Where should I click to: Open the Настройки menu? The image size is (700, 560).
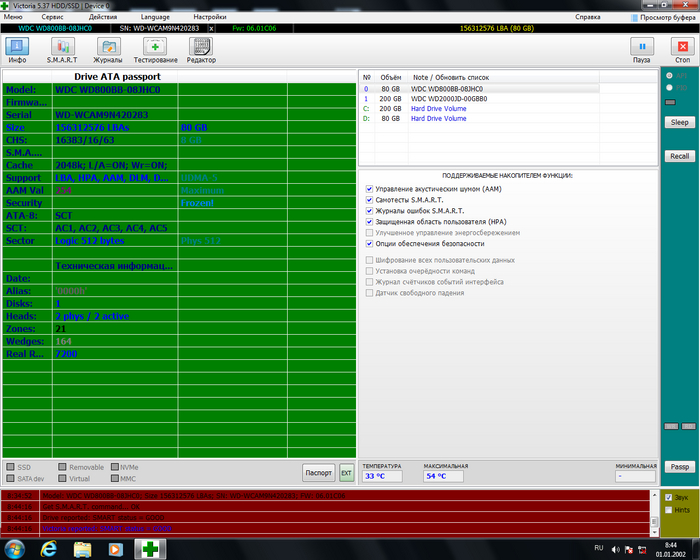tap(209, 17)
